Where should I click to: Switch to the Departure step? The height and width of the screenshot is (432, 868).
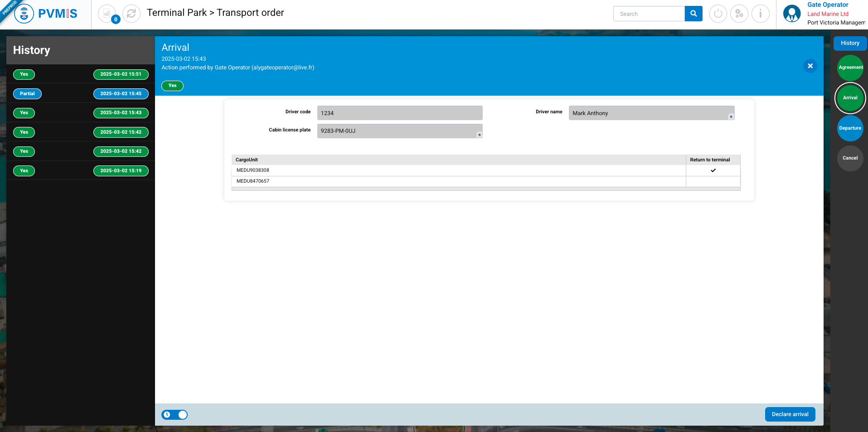(850, 128)
